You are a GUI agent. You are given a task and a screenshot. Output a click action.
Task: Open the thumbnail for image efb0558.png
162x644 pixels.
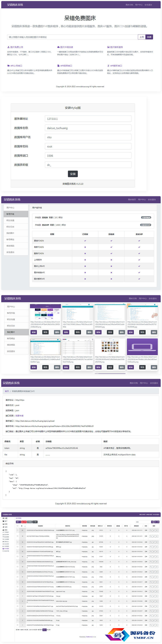[110, 347]
